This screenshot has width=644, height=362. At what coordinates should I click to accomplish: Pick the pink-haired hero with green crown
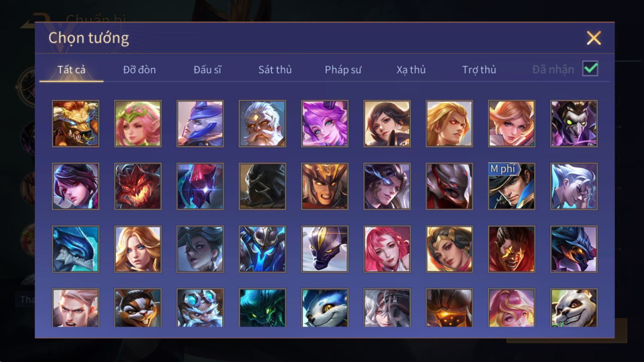(x=138, y=123)
